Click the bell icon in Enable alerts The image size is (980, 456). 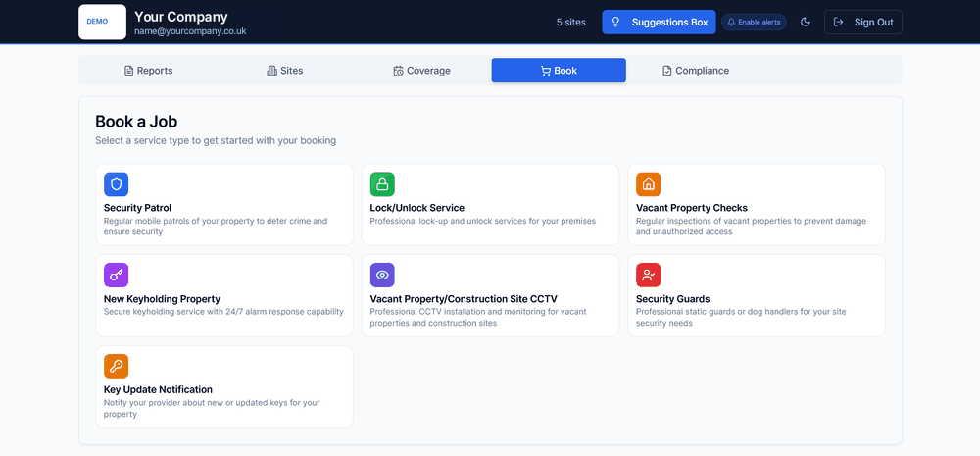coord(732,22)
